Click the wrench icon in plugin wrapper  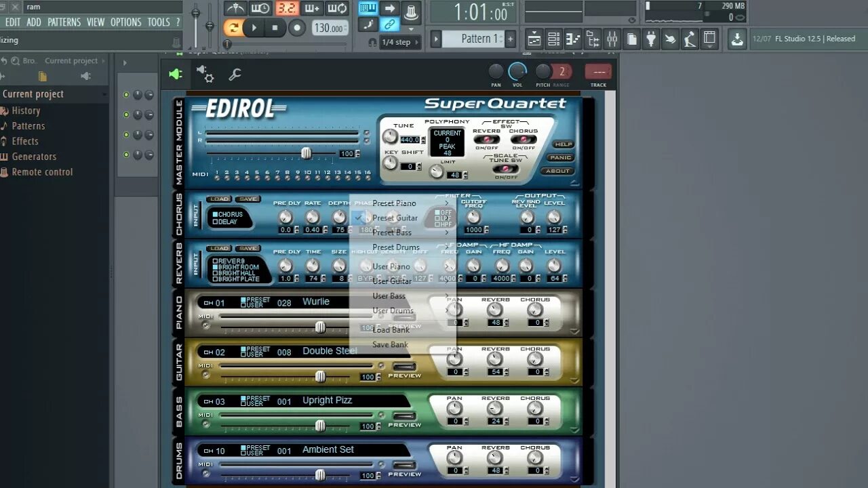point(235,75)
